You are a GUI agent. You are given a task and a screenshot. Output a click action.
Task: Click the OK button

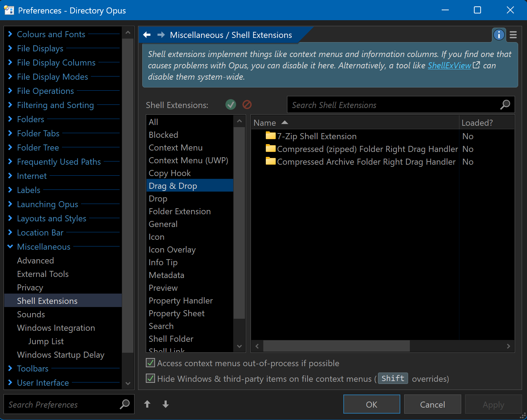(x=372, y=404)
